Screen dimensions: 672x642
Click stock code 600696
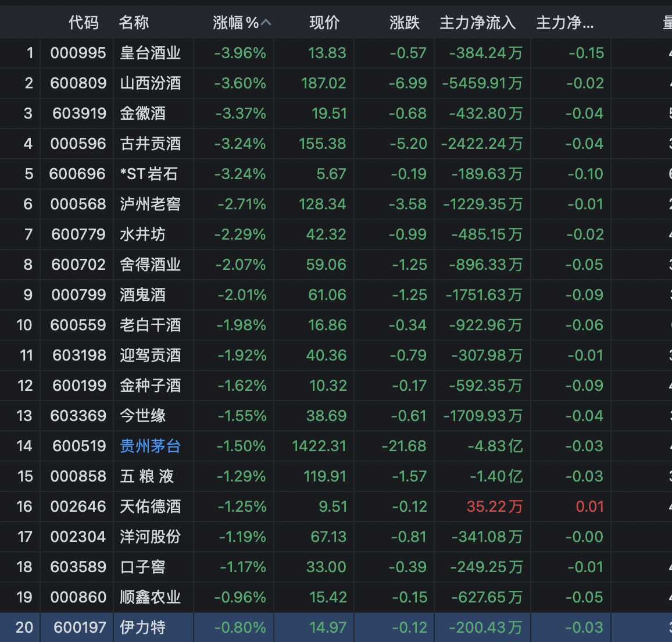click(x=77, y=174)
